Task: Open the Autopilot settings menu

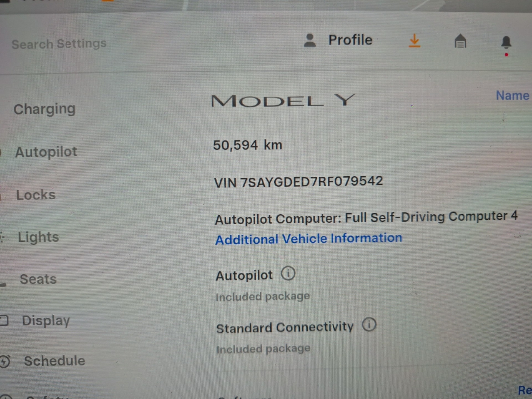Action: click(46, 152)
